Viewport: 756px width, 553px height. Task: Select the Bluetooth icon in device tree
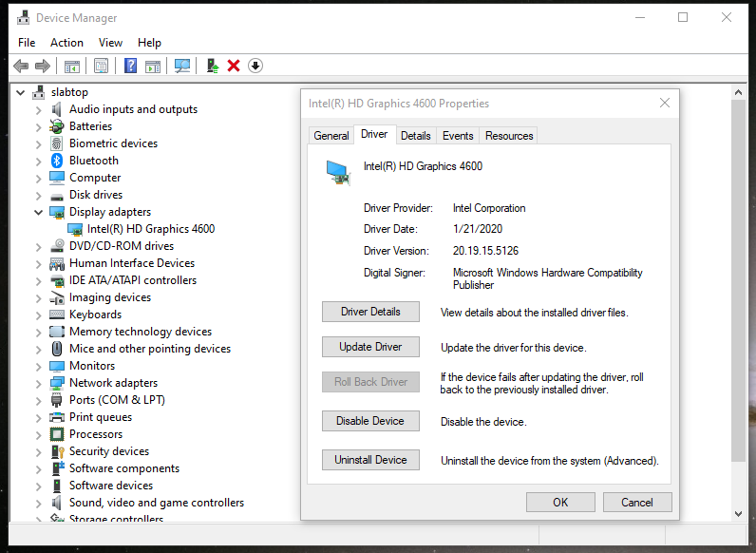click(57, 161)
